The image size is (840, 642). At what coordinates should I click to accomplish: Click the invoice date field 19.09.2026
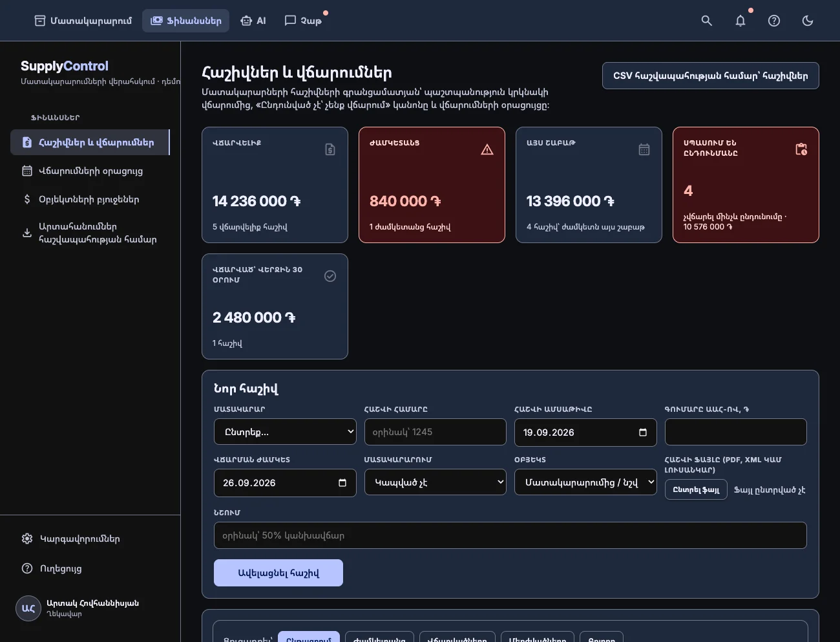click(585, 432)
